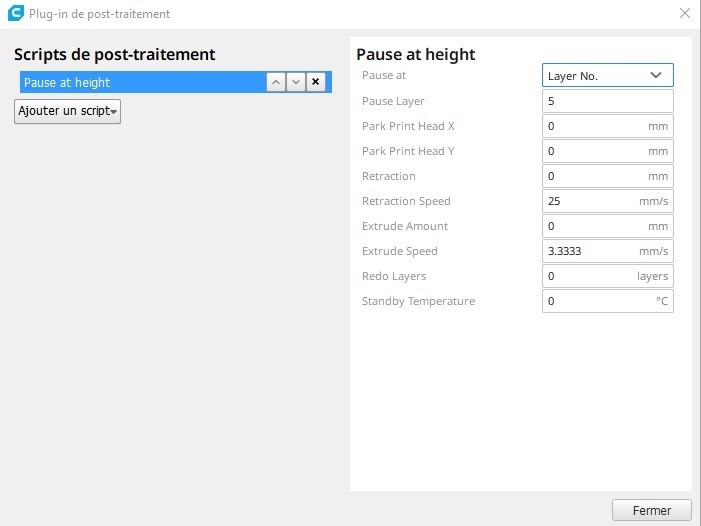Change the Retraction Speed field
The width and height of the screenshot is (701, 526).
tap(590, 201)
